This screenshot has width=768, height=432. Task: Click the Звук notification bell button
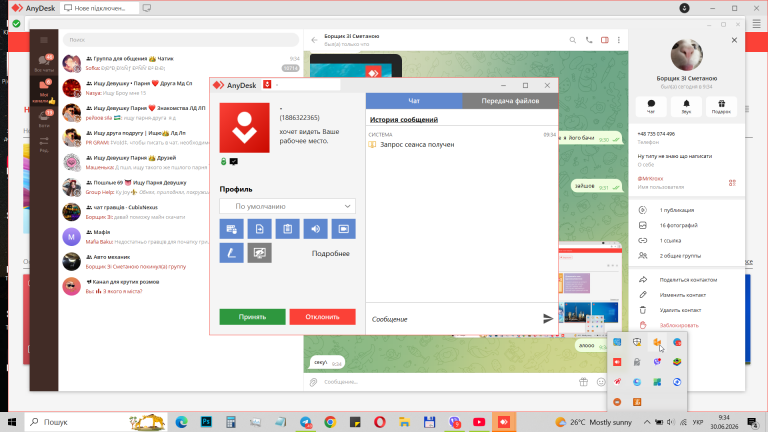(686, 106)
